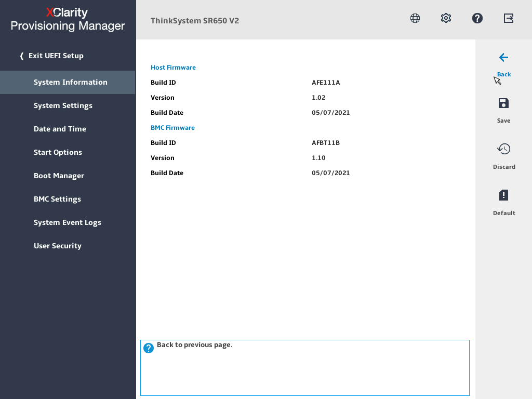The width and height of the screenshot is (532, 399).
Task: Click the help question mark icon in header
Action: click(477, 18)
